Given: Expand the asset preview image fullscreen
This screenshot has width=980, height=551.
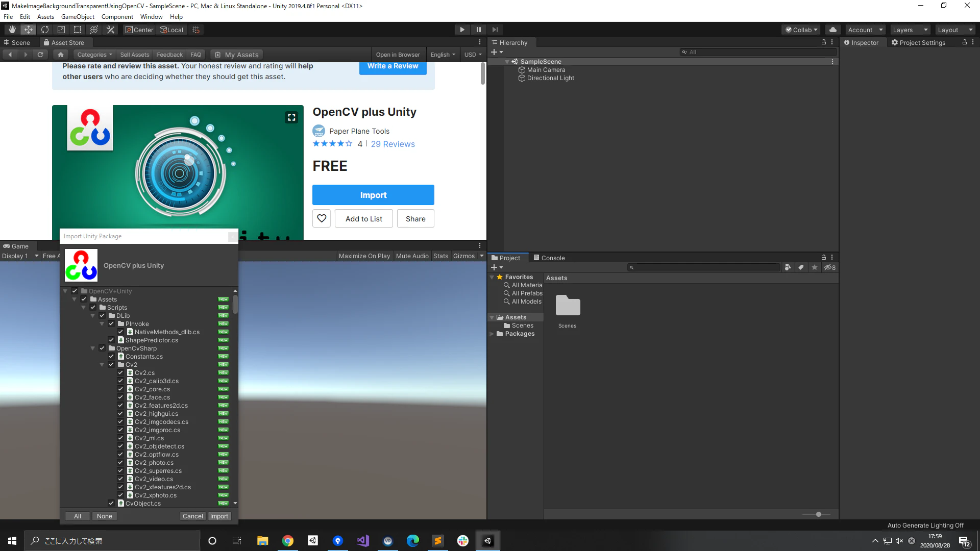Looking at the screenshot, I should tap(291, 117).
